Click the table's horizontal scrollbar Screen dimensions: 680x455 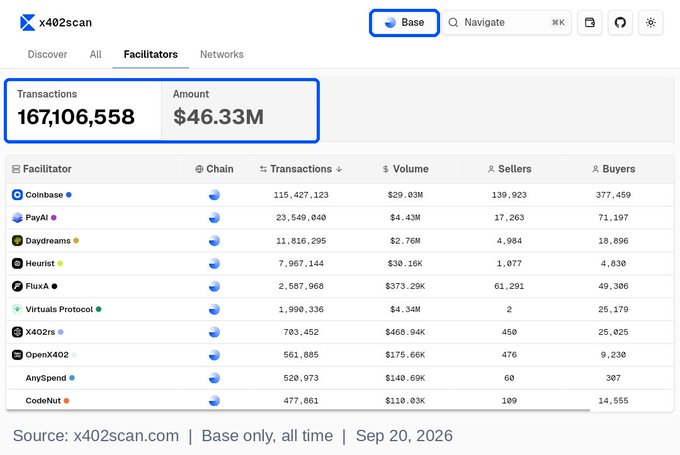pos(298,410)
